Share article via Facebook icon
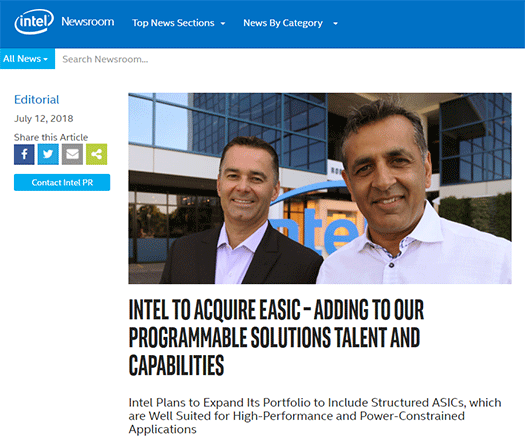 click(24, 154)
